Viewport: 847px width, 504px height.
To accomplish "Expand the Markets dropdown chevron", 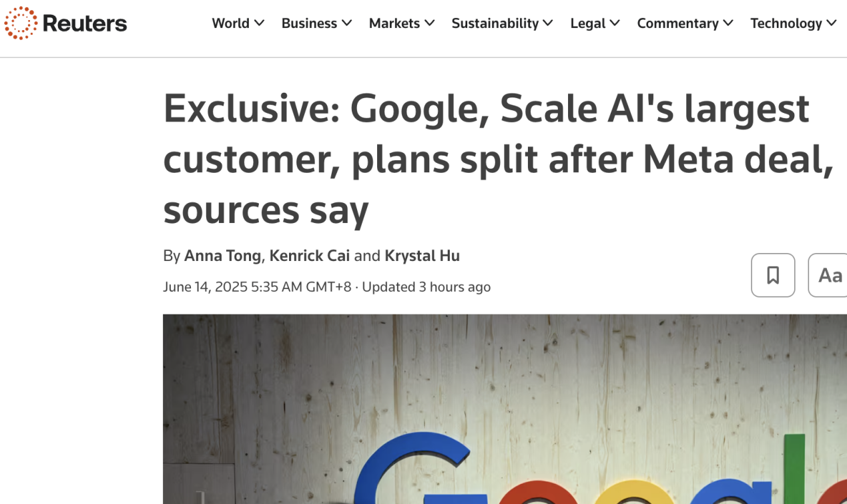I will click(430, 23).
